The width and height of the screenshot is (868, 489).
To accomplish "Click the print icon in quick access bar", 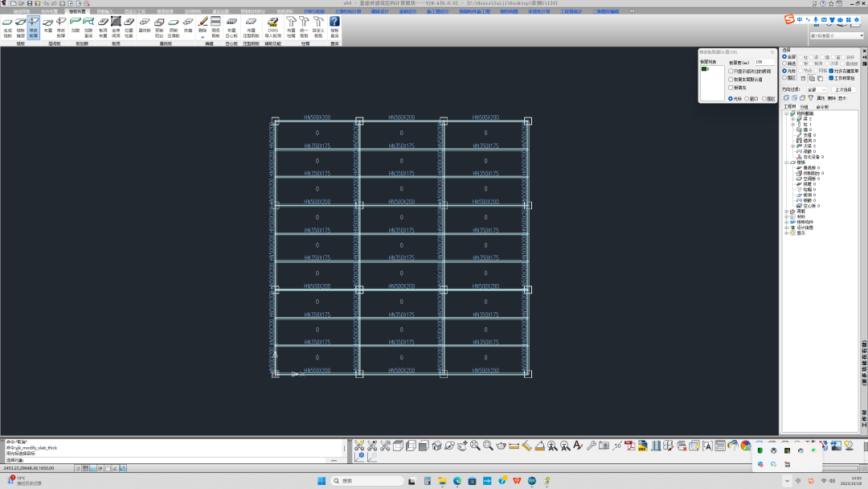I will [62, 3].
